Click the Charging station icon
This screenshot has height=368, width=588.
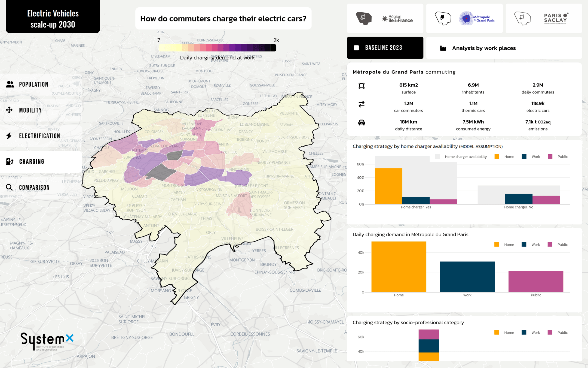[10, 161]
